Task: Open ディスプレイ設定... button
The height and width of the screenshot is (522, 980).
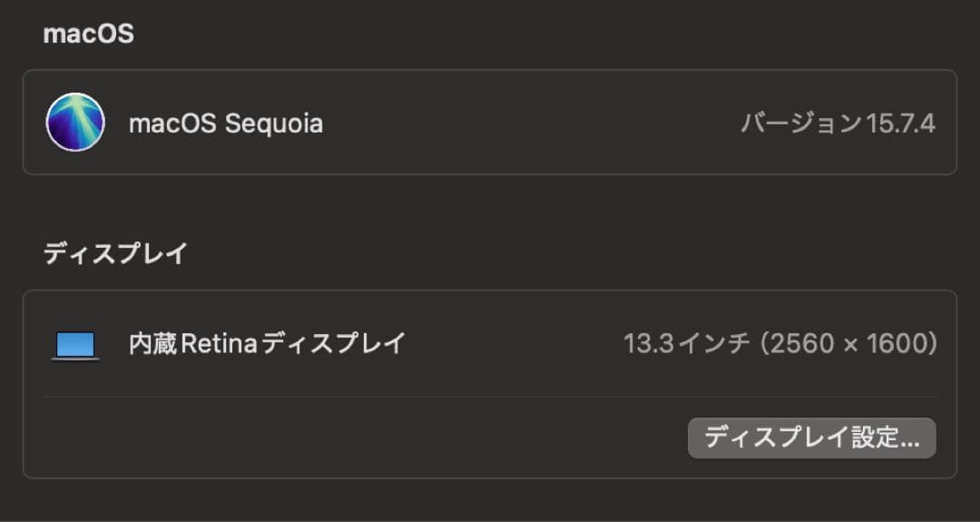Action: pyautogui.click(x=812, y=438)
